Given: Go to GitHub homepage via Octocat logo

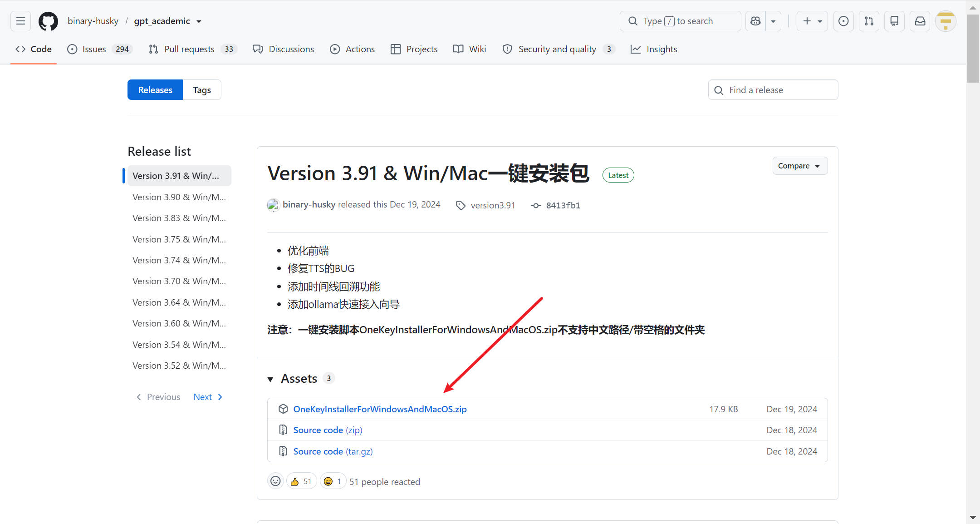Looking at the screenshot, I should [48, 21].
